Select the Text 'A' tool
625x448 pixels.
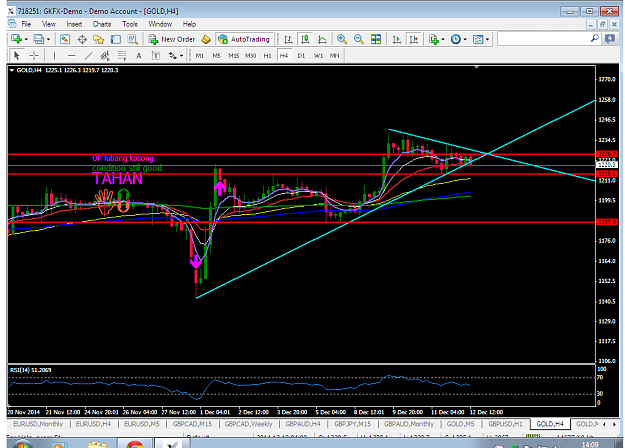pos(139,56)
